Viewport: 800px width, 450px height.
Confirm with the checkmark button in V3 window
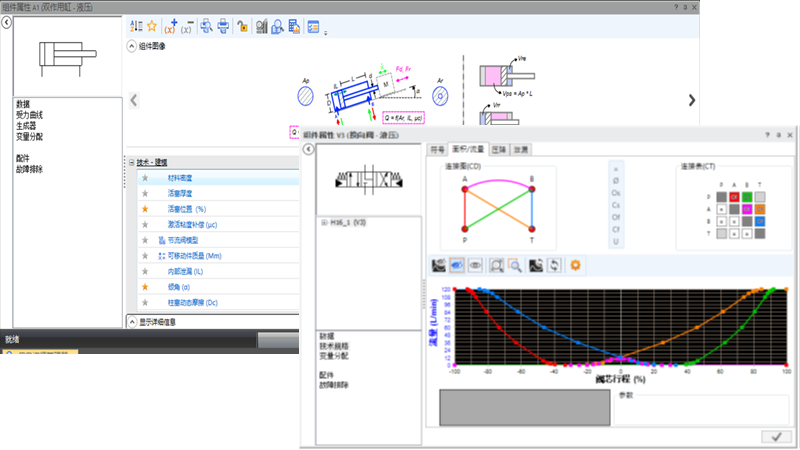click(x=777, y=437)
